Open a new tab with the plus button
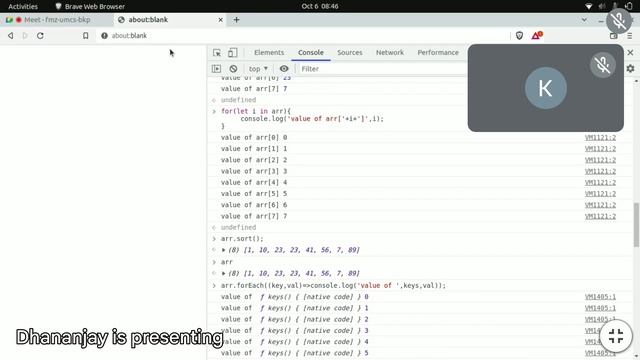The height and width of the screenshot is (360, 640). tap(236, 20)
